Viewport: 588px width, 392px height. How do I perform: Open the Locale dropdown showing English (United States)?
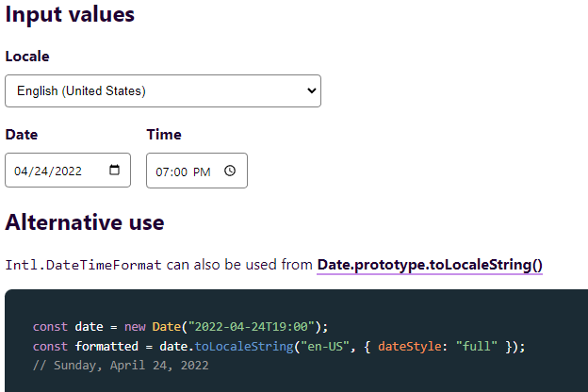pyautogui.click(x=163, y=90)
